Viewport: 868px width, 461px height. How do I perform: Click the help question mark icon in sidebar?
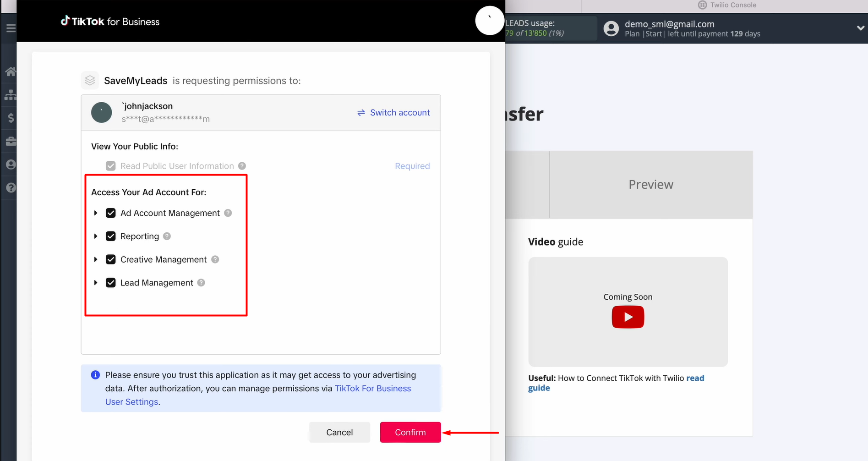(10, 187)
